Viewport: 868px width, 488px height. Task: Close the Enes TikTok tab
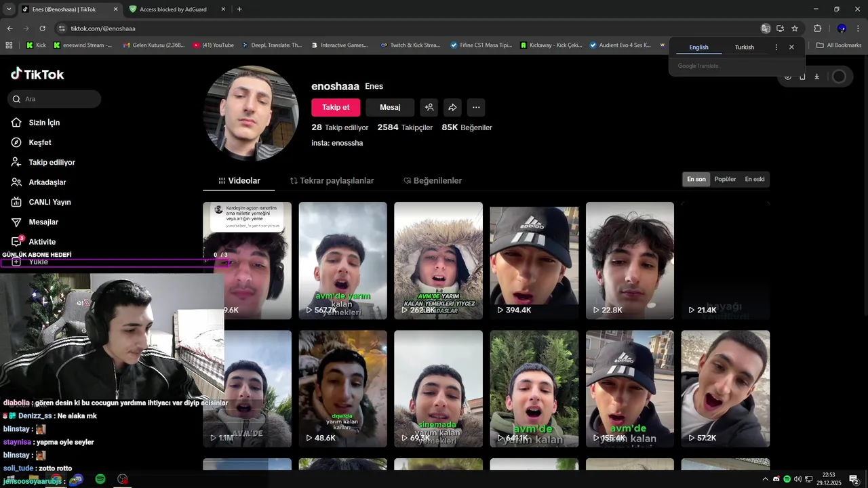click(x=115, y=9)
